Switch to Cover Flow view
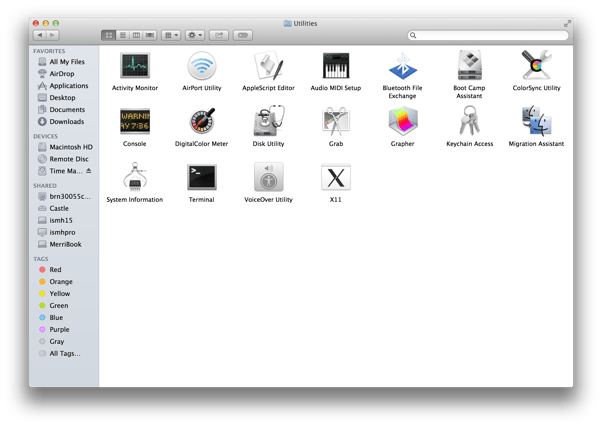 (150, 35)
